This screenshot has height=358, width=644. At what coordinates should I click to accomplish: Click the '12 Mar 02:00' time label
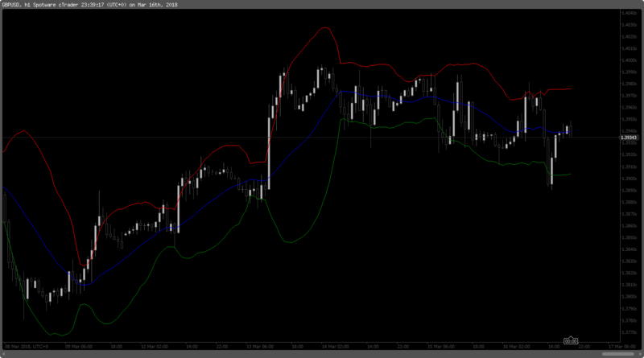coord(155,347)
